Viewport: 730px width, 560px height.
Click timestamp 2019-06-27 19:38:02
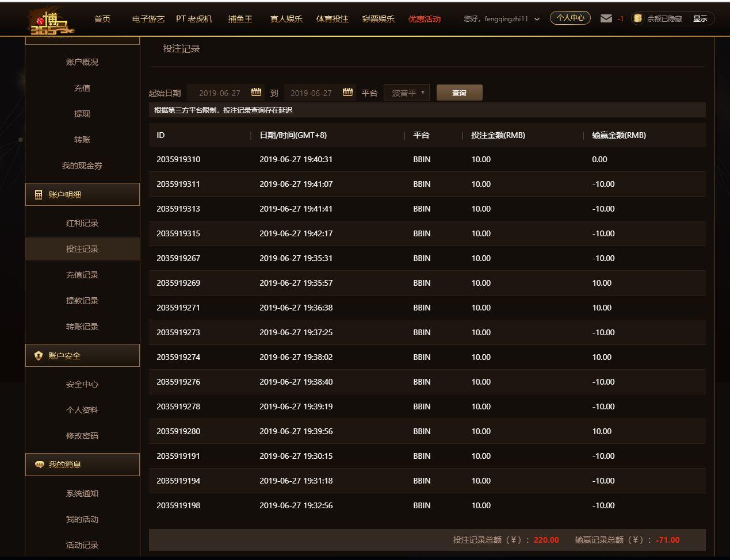(296, 357)
